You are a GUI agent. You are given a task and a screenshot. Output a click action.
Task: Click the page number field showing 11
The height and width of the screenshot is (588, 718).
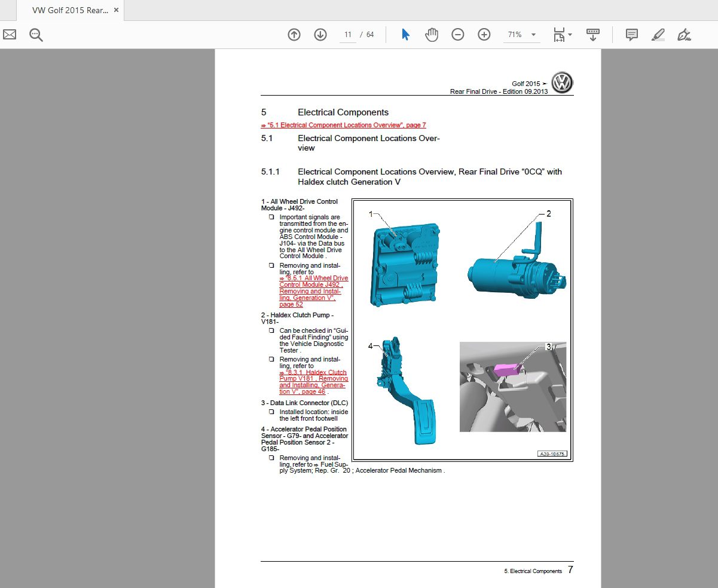coord(348,35)
